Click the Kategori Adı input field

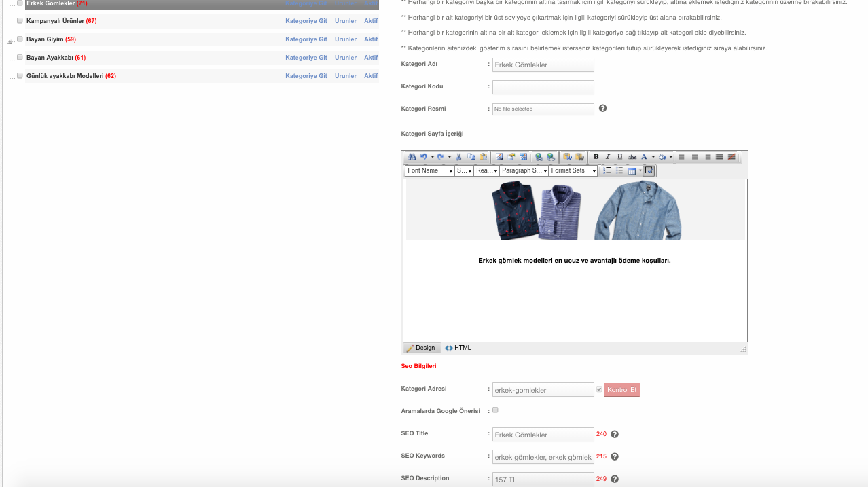[543, 65]
